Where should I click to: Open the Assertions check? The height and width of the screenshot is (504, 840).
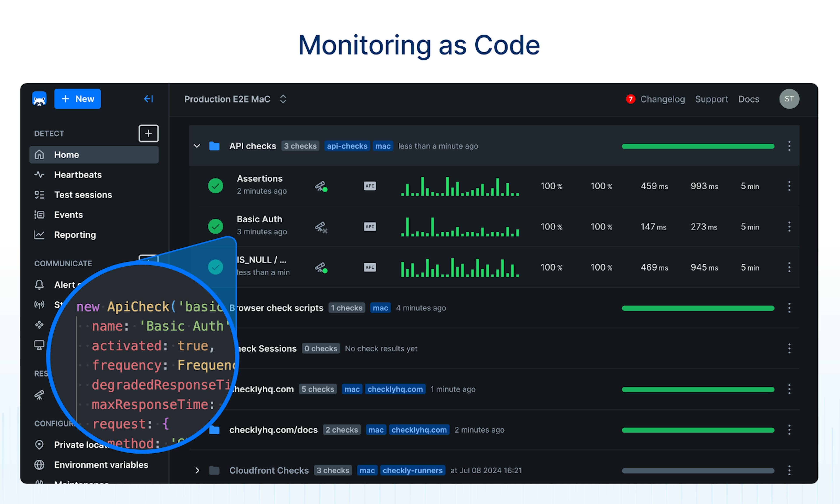[259, 179]
